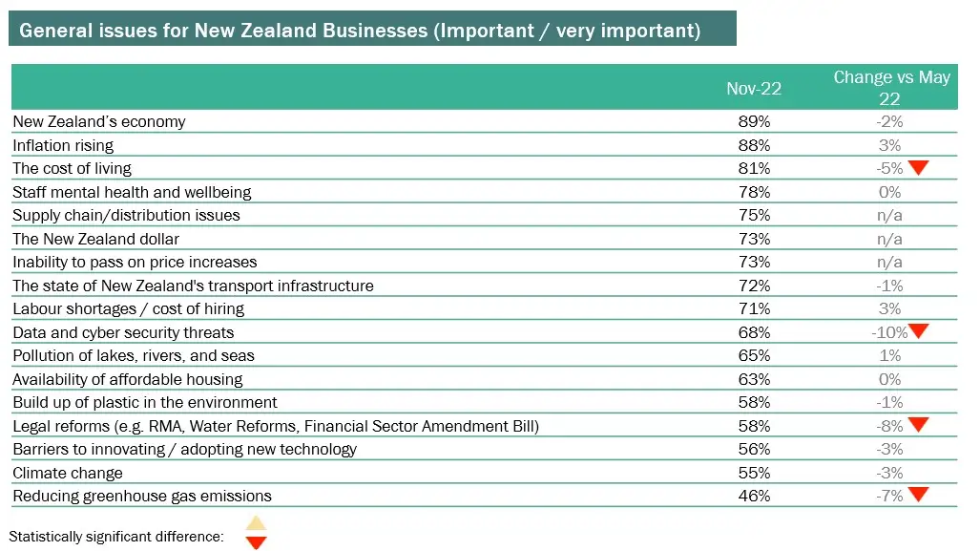Click the chart title banner
This screenshot has width=980, height=551.
372,29
